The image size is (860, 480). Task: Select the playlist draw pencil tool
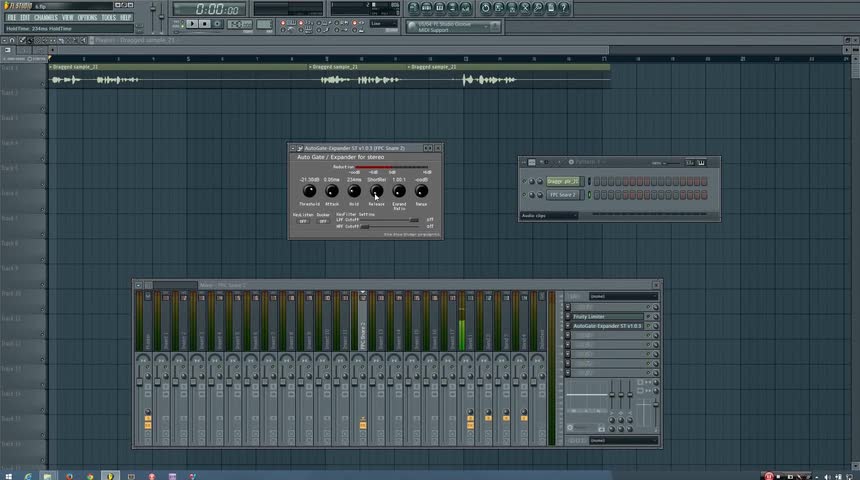pyautogui.click(x=22, y=40)
